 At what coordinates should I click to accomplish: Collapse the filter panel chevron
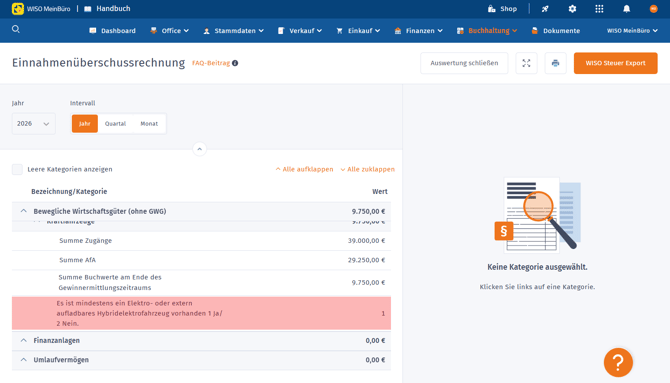coord(199,149)
